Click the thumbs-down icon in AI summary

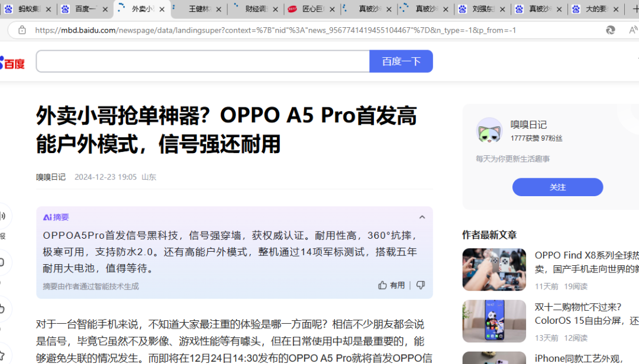pos(420,285)
